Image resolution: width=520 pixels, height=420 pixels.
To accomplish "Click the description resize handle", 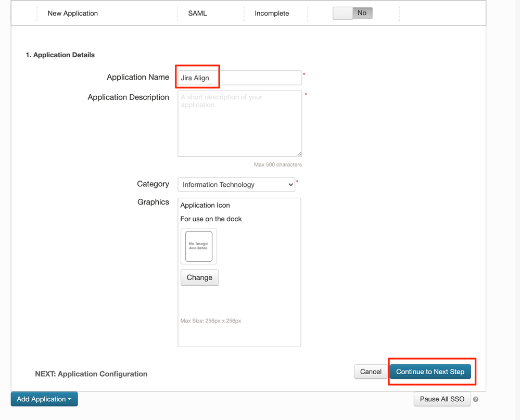I will (x=299, y=154).
